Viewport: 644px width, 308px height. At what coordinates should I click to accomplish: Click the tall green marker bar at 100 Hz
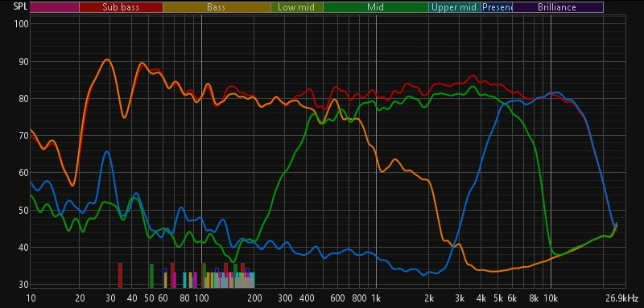204,275
